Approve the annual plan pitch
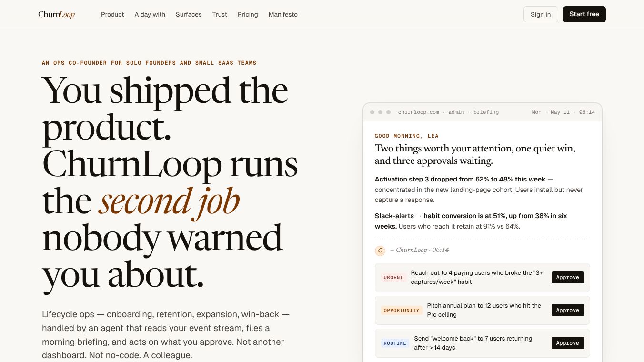 568,311
